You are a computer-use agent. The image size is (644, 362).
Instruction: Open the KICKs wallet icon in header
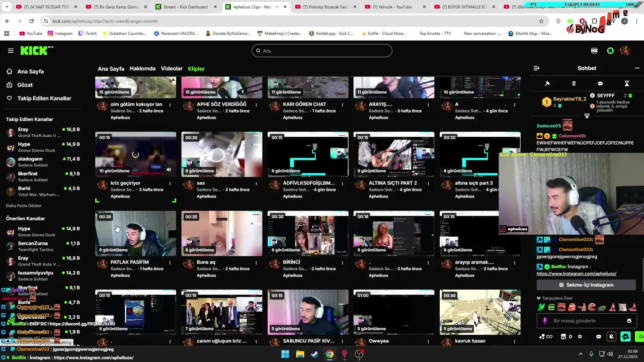pos(594,51)
